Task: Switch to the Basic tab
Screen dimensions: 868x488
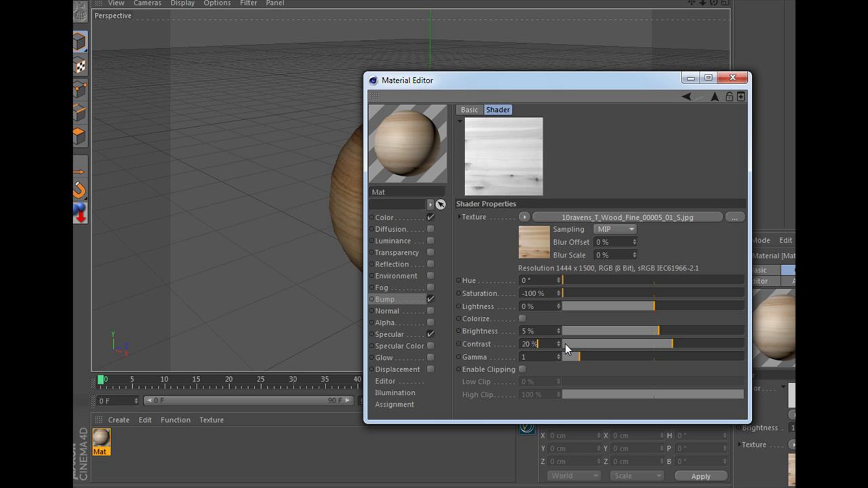Action: [469, 110]
